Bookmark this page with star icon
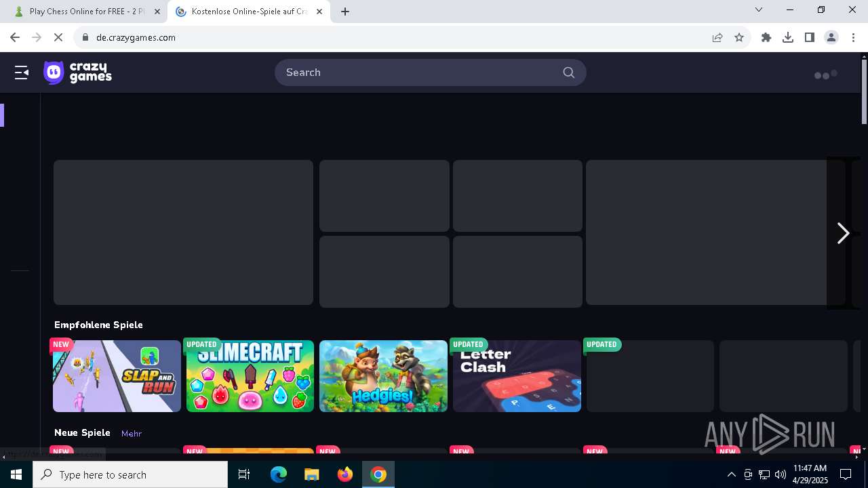868x488 pixels. tap(739, 37)
